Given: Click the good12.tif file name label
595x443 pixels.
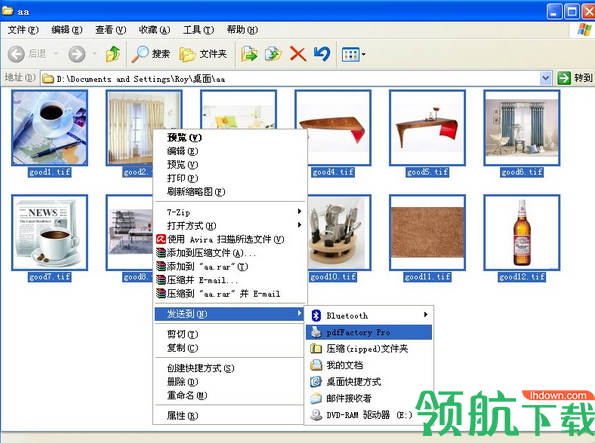Looking at the screenshot, I should [522, 277].
